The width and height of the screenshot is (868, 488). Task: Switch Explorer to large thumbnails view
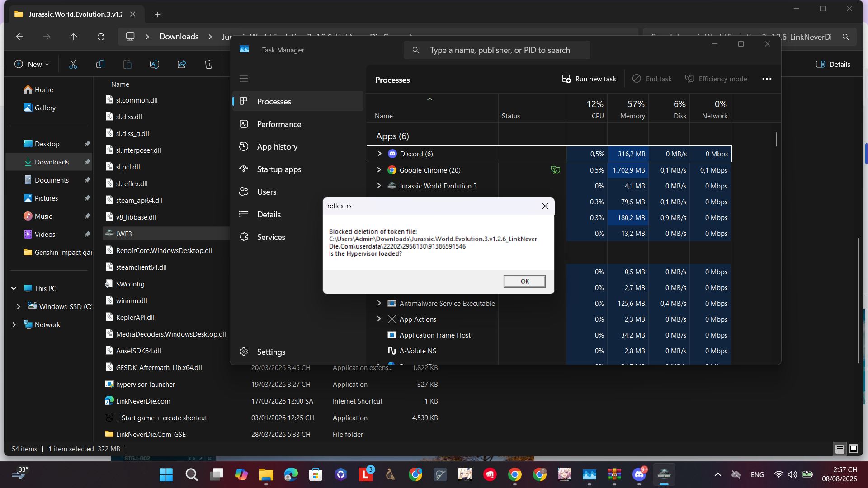tap(854, 449)
